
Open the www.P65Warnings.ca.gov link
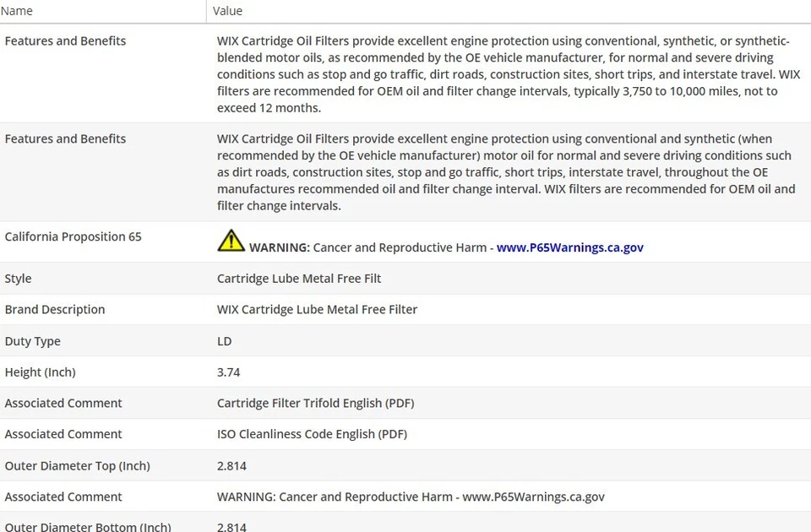point(569,247)
